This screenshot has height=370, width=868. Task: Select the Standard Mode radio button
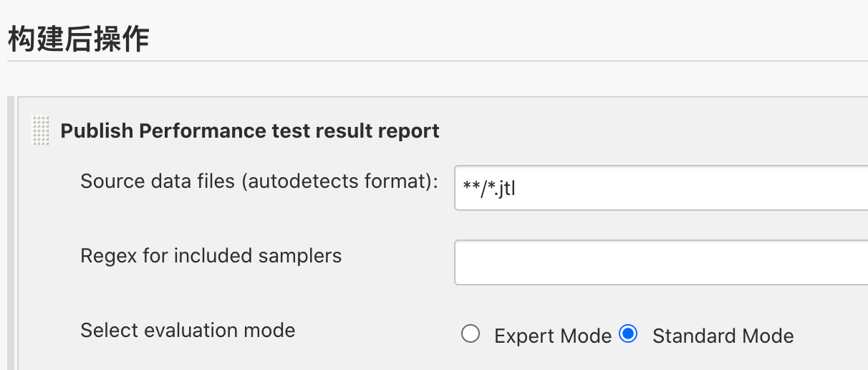(x=628, y=334)
